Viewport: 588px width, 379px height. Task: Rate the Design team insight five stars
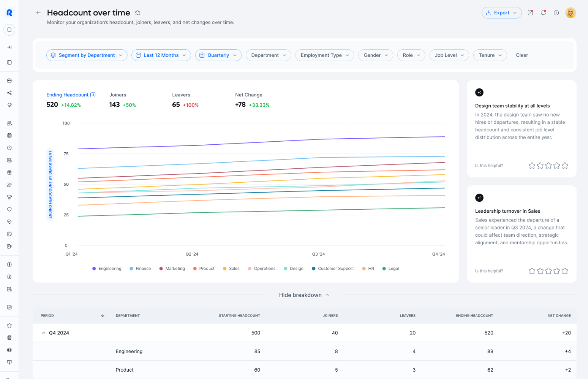(x=565, y=165)
